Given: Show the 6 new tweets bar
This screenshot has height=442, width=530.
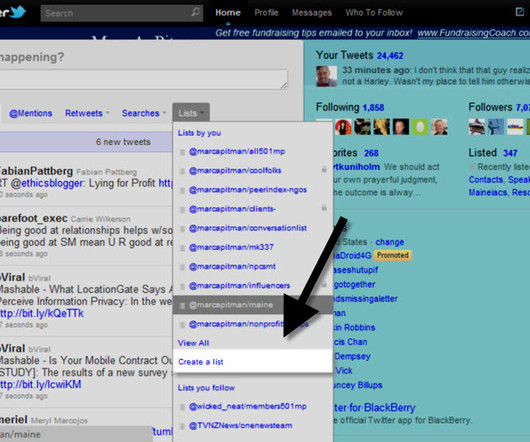Looking at the screenshot, I should point(86,142).
